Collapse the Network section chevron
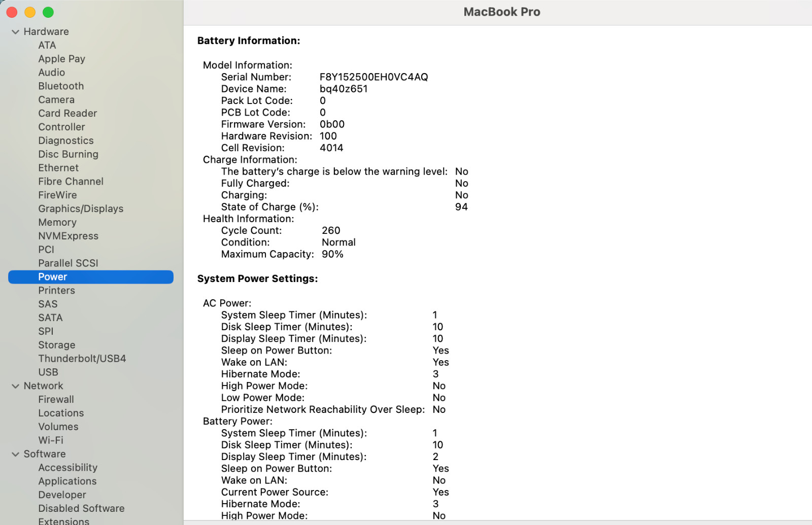The image size is (812, 525). tap(15, 386)
